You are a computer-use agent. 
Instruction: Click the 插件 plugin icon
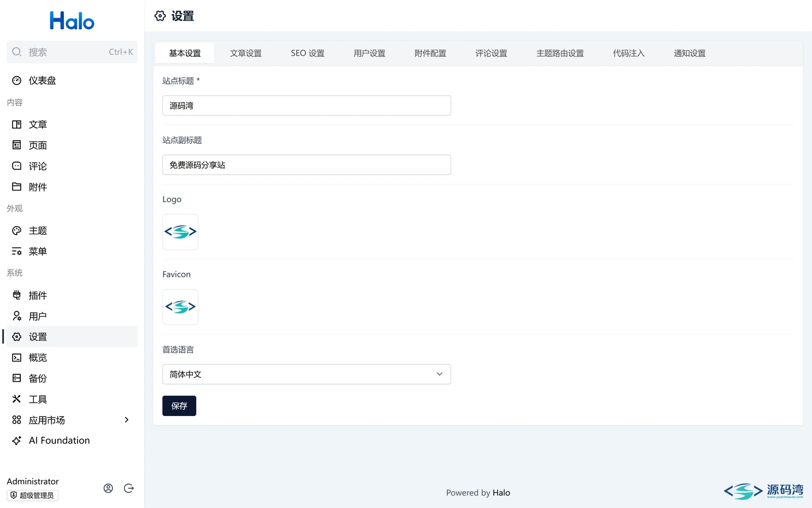coord(17,295)
